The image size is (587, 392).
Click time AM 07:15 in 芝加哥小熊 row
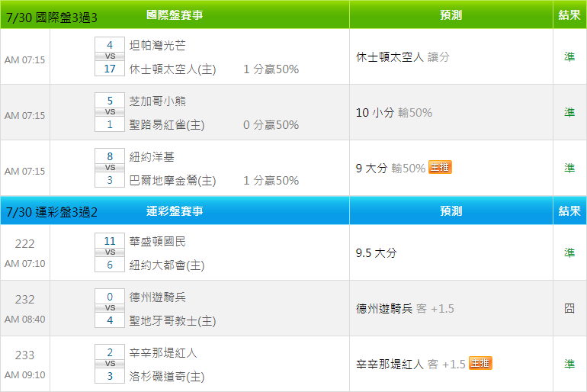pos(24,116)
